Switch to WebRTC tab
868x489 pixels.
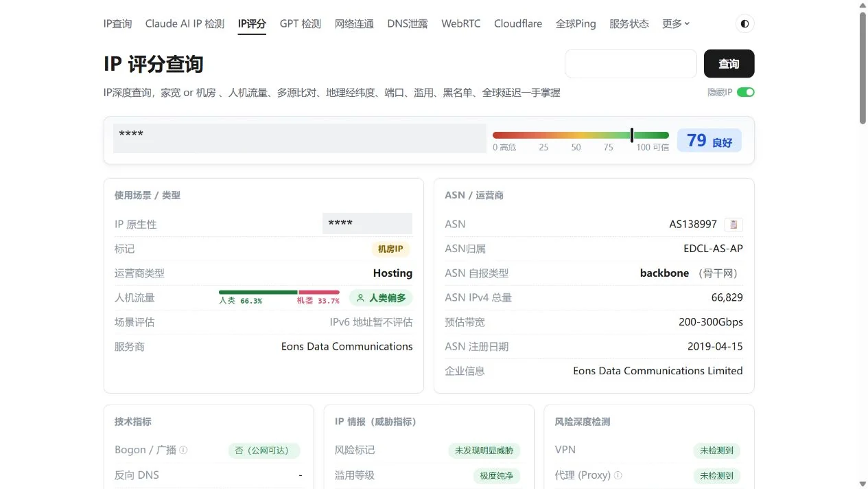pyautogui.click(x=461, y=24)
